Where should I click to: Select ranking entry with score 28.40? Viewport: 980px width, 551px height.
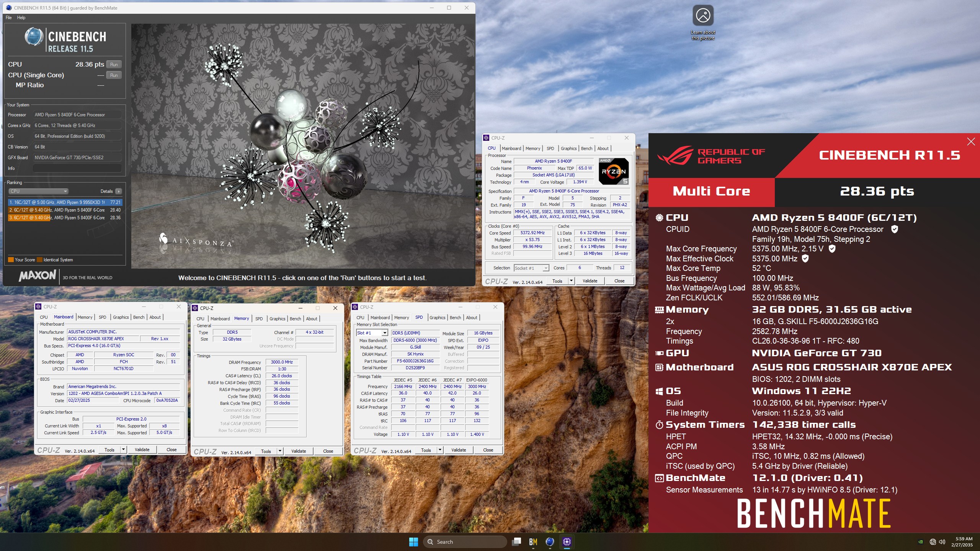point(65,210)
